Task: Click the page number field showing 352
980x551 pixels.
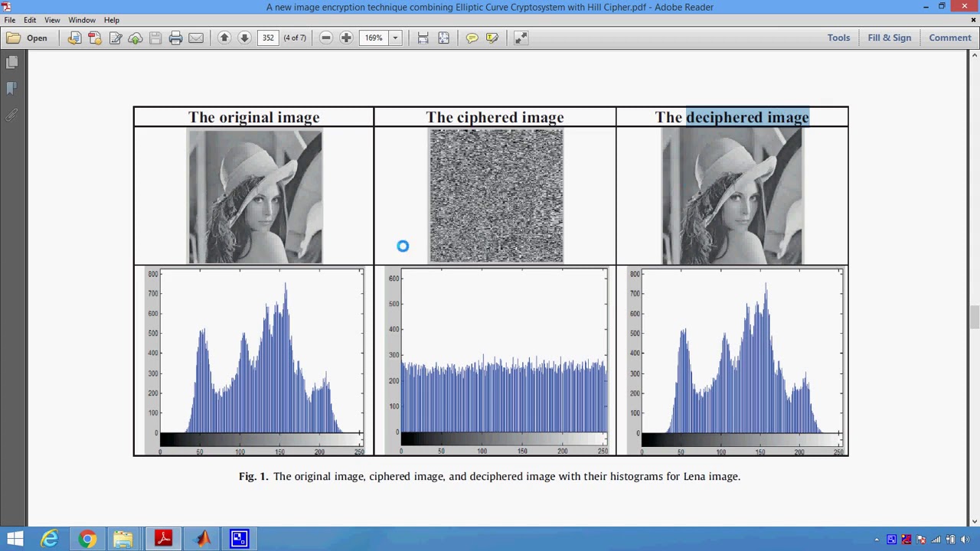Action: (x=268, y=37)
